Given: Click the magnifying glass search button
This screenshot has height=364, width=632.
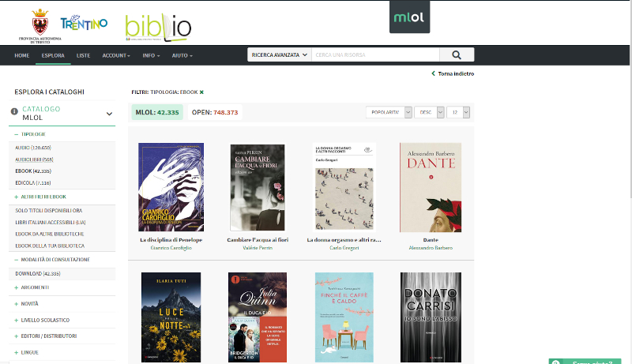Looking at the screenshot, I should coord(457,54).
